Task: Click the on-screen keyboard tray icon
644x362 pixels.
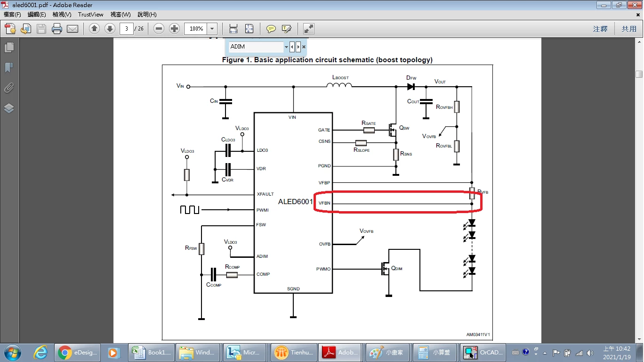Action: [515, 352]
